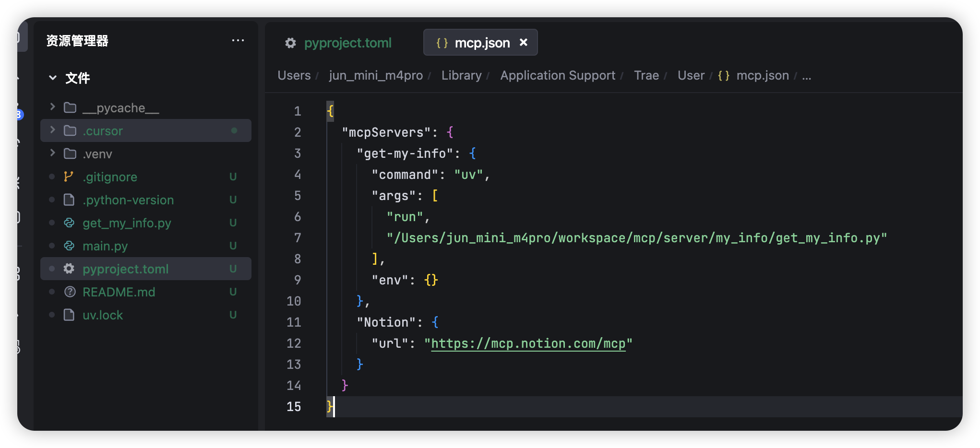Select the mcp.json tab
The image size is (980, 448).
click(x=482, y=42)
